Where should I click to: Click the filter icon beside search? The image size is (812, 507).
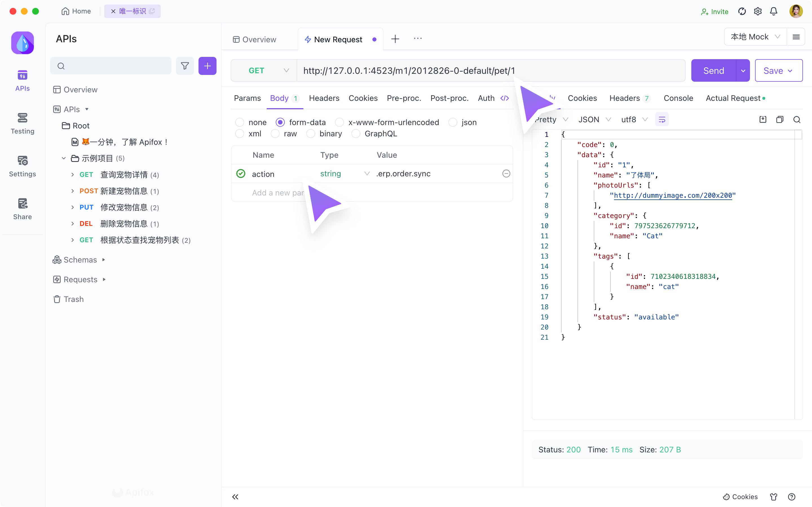185,66
